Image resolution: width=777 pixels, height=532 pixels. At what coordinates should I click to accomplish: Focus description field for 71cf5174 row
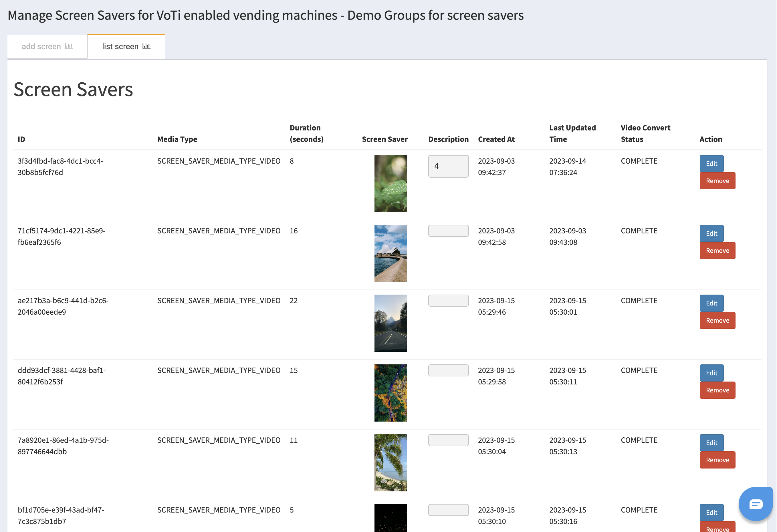(x=448, y=231)
